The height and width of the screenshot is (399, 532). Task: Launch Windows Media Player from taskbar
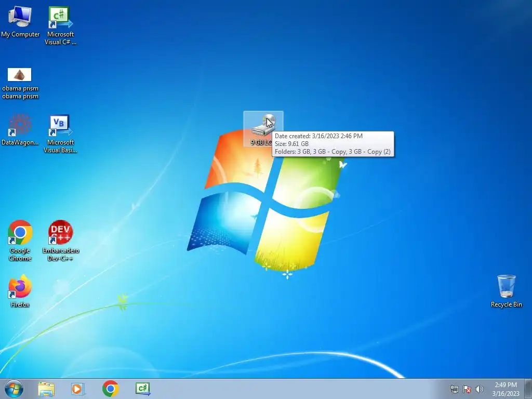(78, 389)
